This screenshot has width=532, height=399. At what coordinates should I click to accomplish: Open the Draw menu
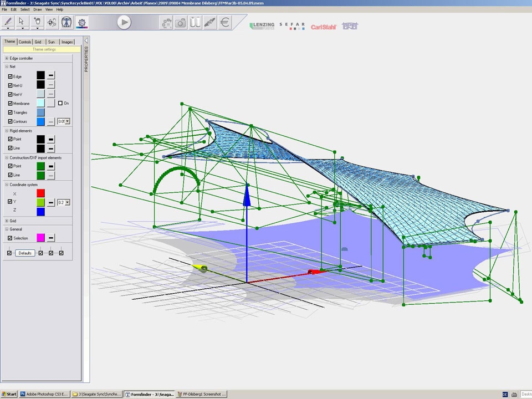(x=38, y=9)
